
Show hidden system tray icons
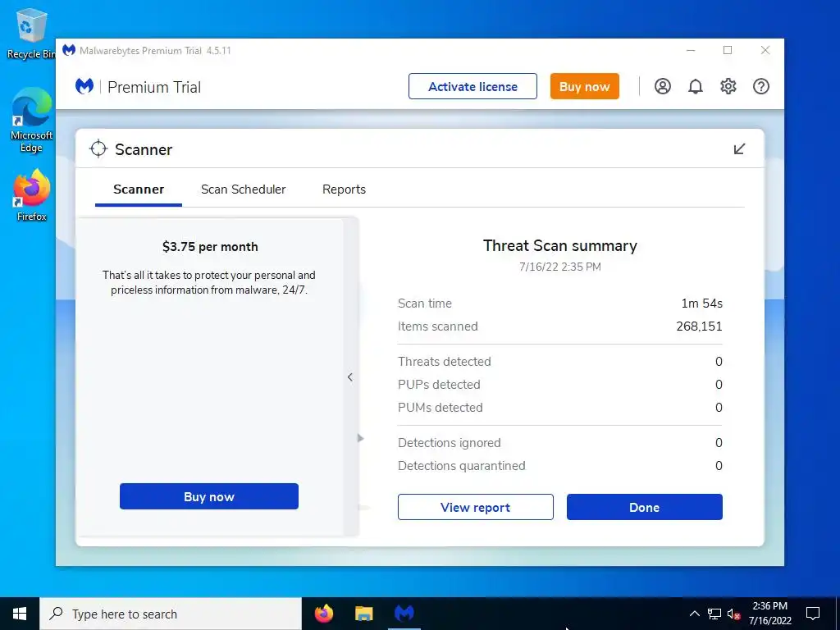pyautogui.click(x=694, y=614)
